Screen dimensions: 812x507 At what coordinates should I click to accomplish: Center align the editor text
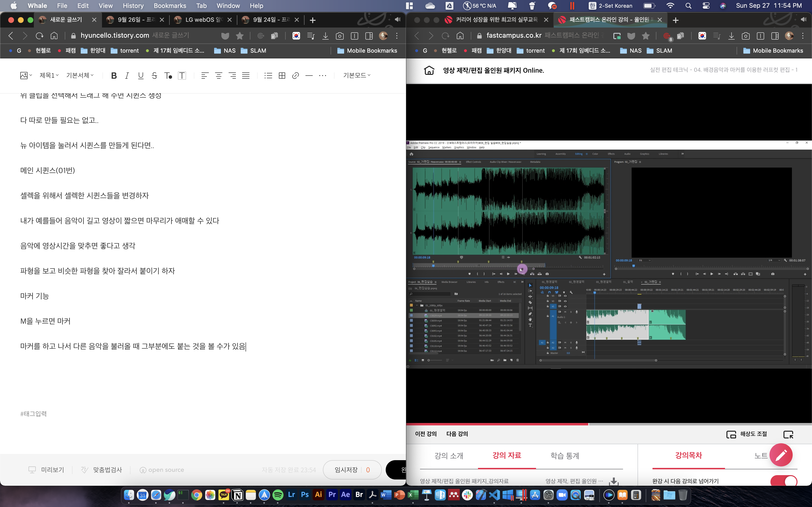click(x=218, y=75)
